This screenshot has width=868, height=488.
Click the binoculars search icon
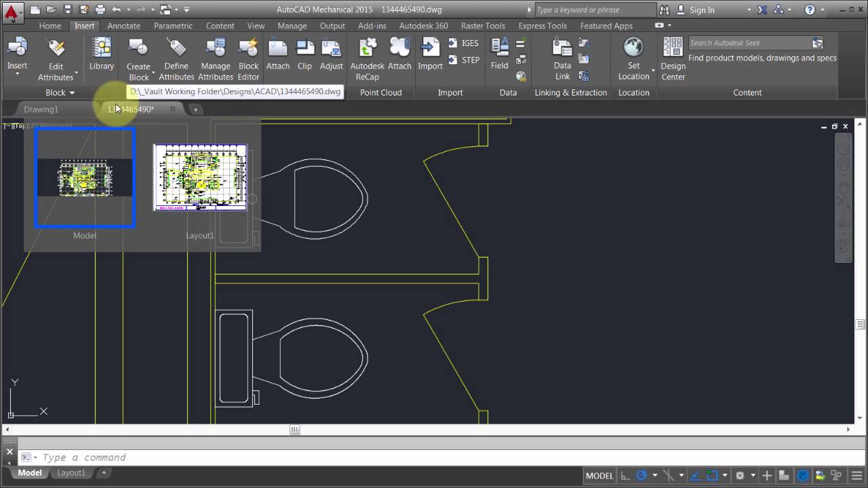point(665,10)
